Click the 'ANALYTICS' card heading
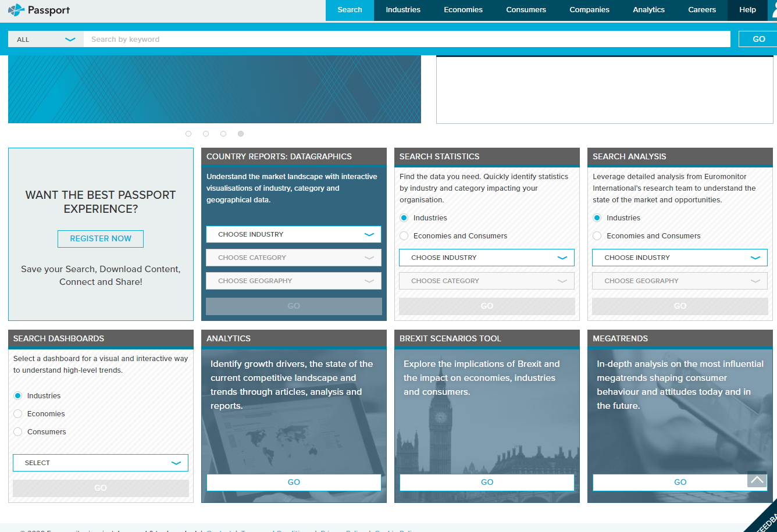 point(229,338)
